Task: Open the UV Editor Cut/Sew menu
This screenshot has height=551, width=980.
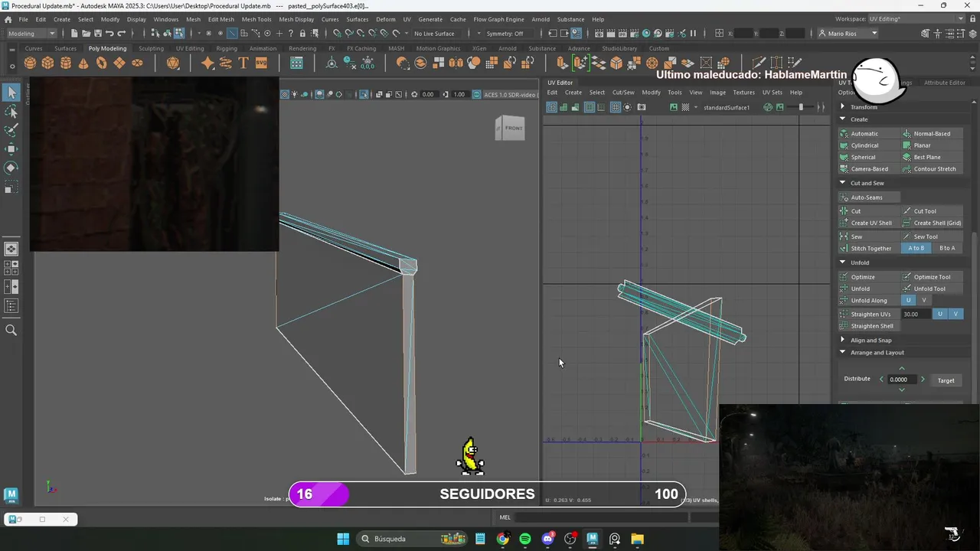Action: coord(623,93)
